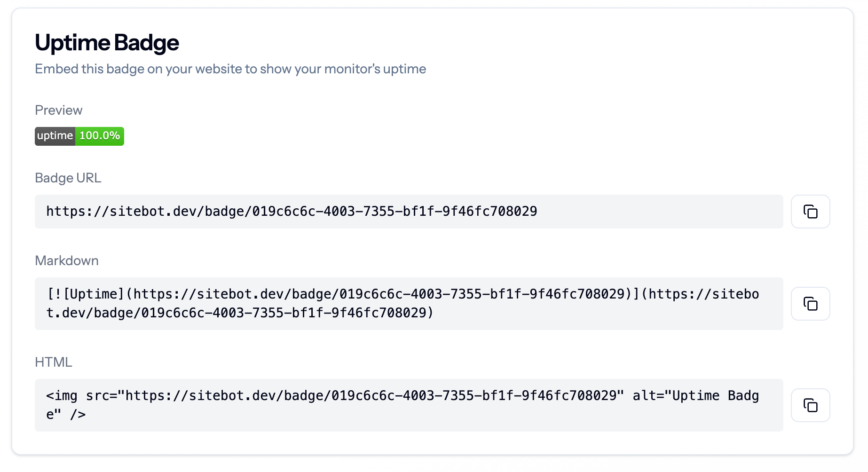Click the "HTML" label
Image resolution: width=868 pixels, height=472 pixels.
tap(54, 362)
